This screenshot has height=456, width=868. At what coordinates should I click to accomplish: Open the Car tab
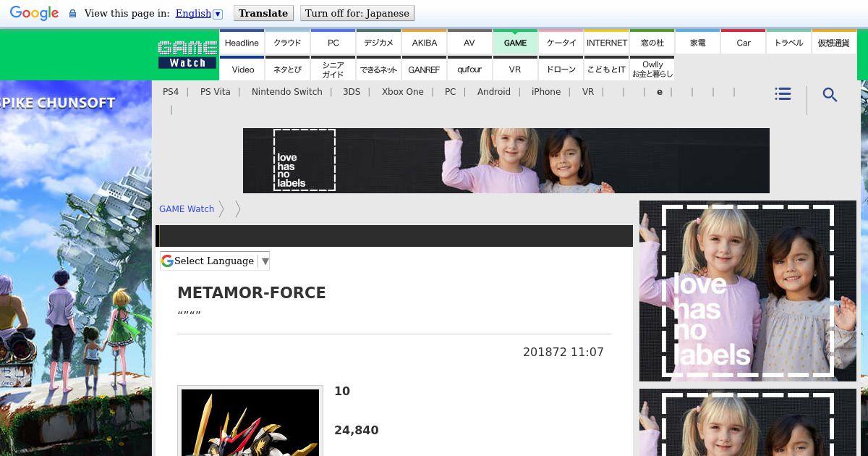(743, 42)
